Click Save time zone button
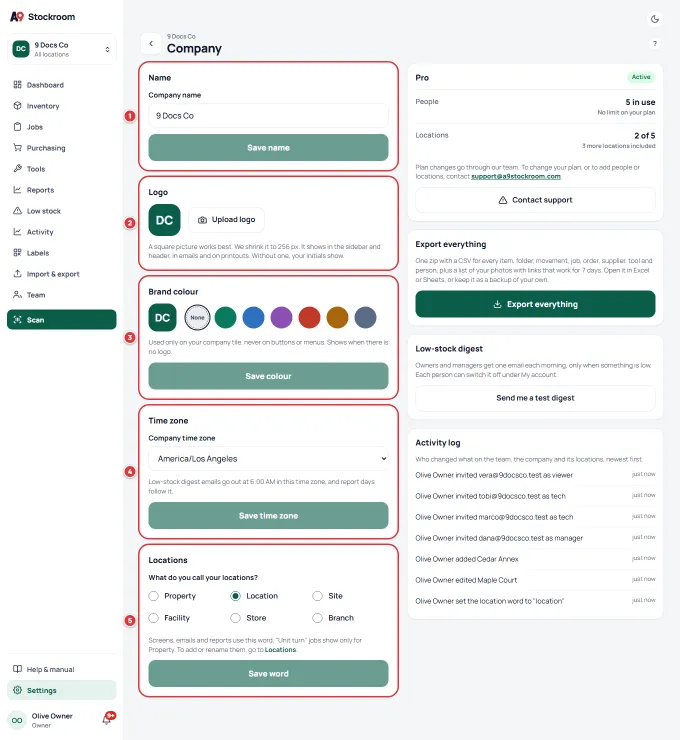The height and width of the screenshot is (740, 680). [x=269, y=516]
